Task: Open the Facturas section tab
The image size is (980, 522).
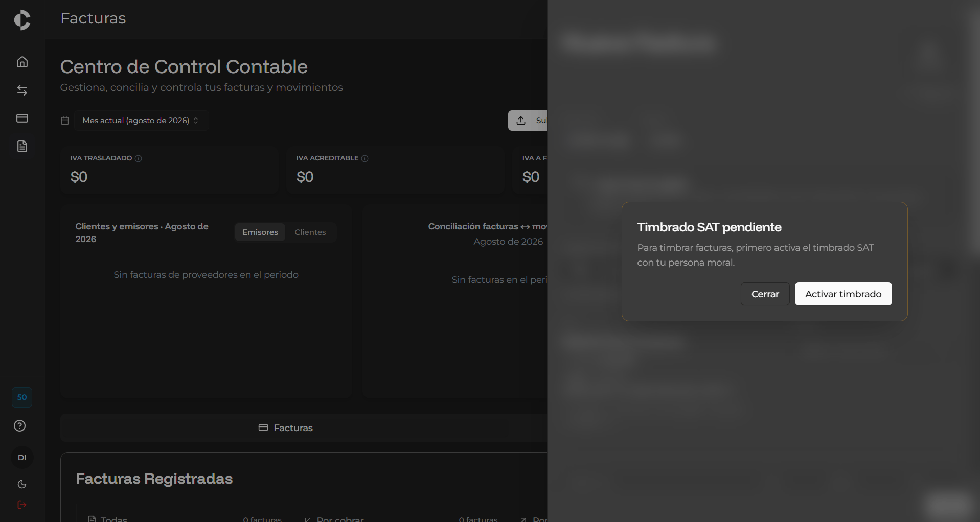Action: pos(286,428)
